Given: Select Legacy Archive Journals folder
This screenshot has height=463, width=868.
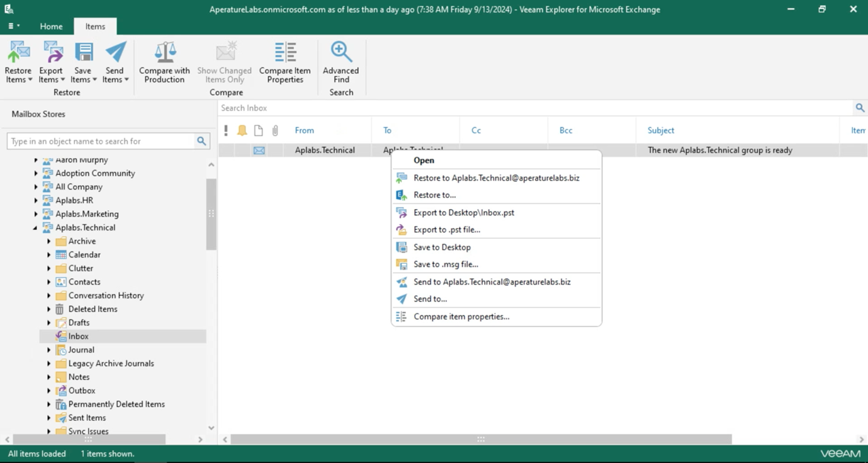Looking at the screenshot, I should click(111, 363).
